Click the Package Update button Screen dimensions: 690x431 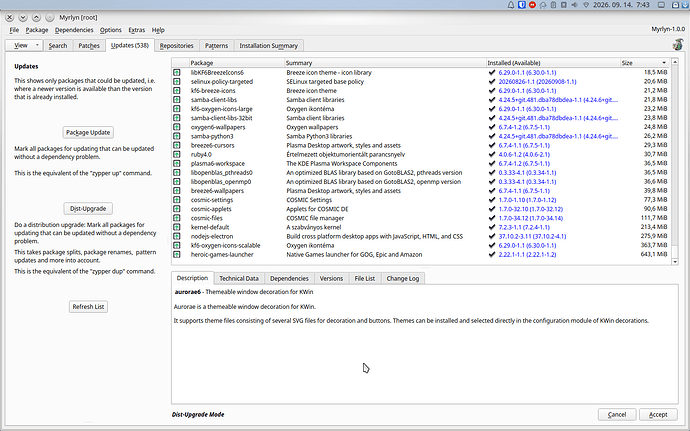click(88, 133)
